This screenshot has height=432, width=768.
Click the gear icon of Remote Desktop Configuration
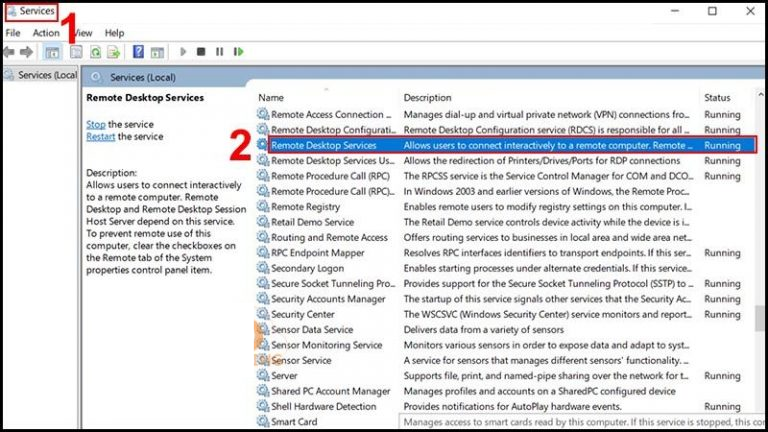pyautogui.click(x=263, y=129)
